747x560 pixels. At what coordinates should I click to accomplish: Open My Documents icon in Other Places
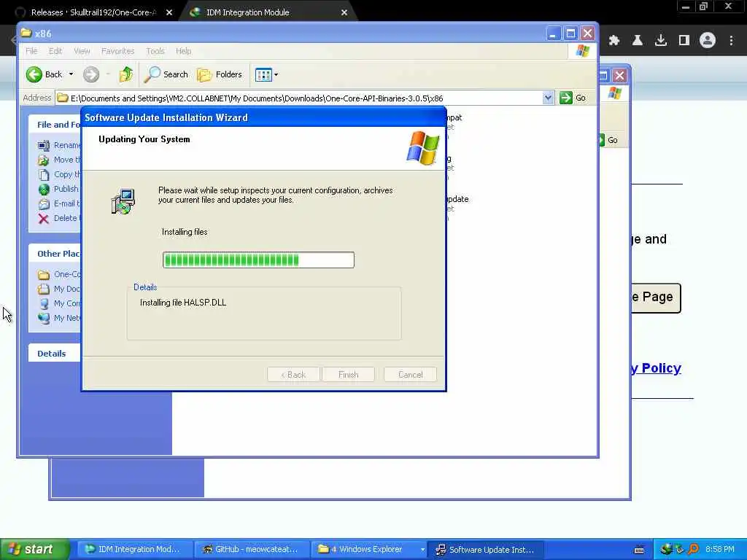pyautogui.click(x=43, y=289)
